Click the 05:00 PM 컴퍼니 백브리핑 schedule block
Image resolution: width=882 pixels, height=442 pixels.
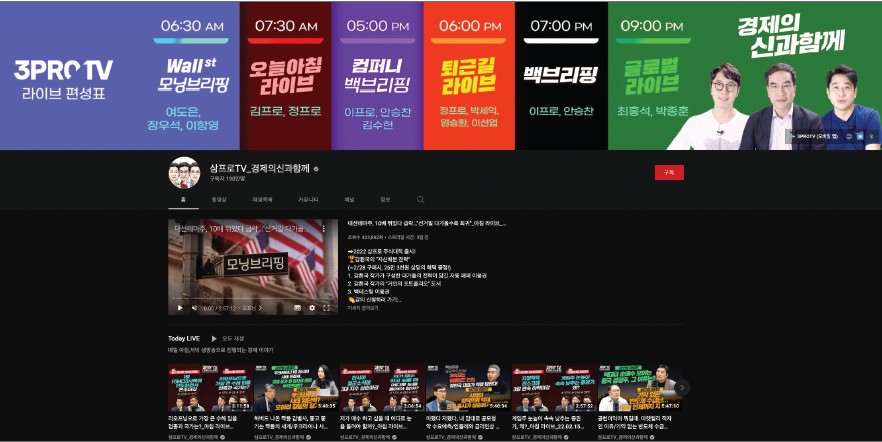point(377,75)
